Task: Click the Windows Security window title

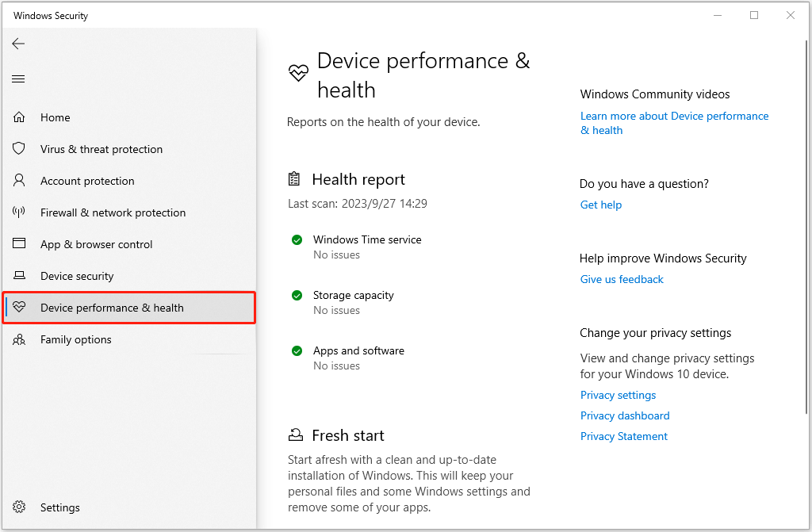Action: point(51,16)
